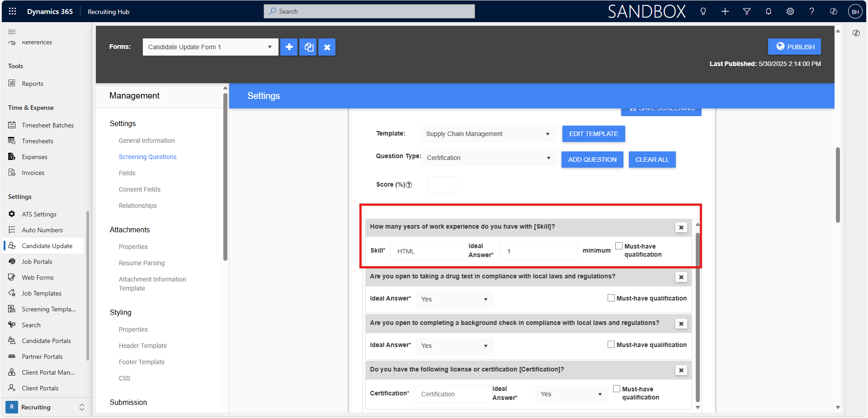Click the Search box in top bar
The height and width of the screenshot is (418, 868).
tap(369, 11)
